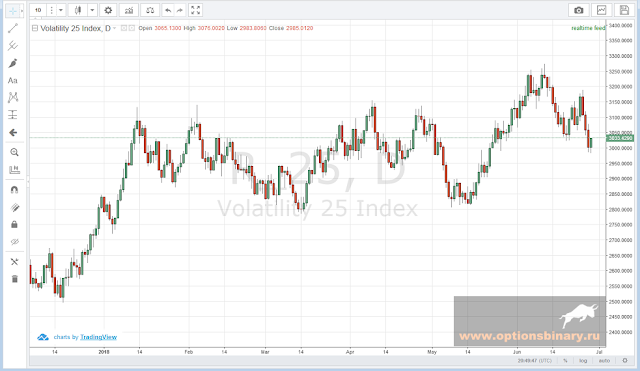Screen dimensions: 640x371
Task: Activate the zoom in magnifier tool
Action: 14,152
